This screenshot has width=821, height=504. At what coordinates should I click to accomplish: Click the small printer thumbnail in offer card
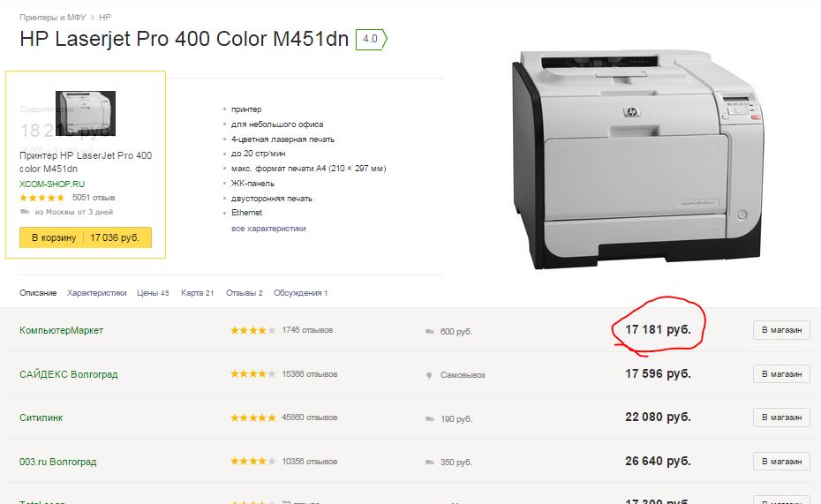pyautogui.click(x=86, y=113)
